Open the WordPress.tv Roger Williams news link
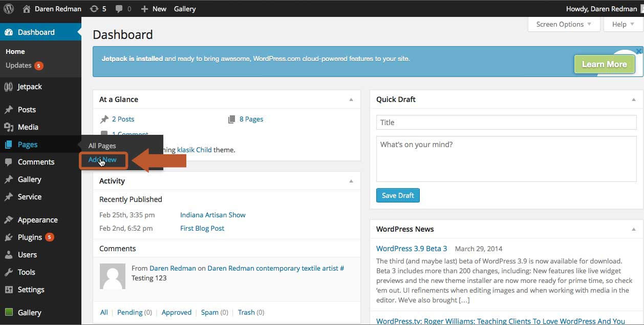The image size is (644, 325). coord(501,321)
